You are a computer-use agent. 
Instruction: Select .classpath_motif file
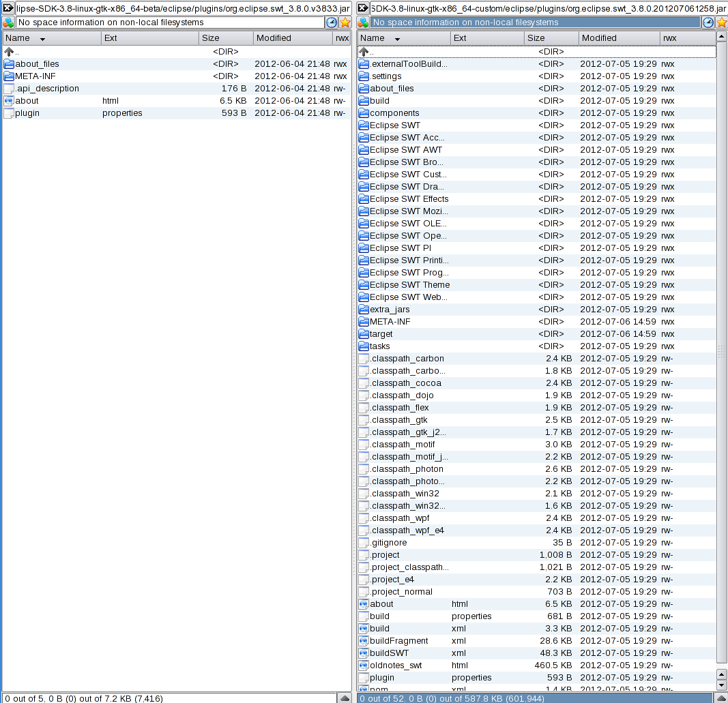tap(537, 445)
